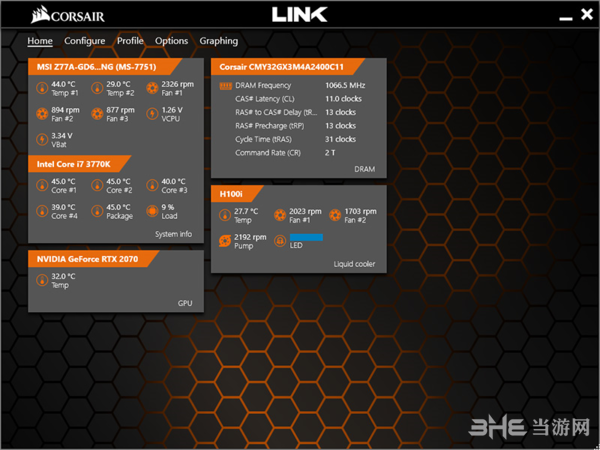Click the motherboard Temp #1 thermometer icon
Screen dimensions: 600x450
pyautogui.click(x=42, y=88)
